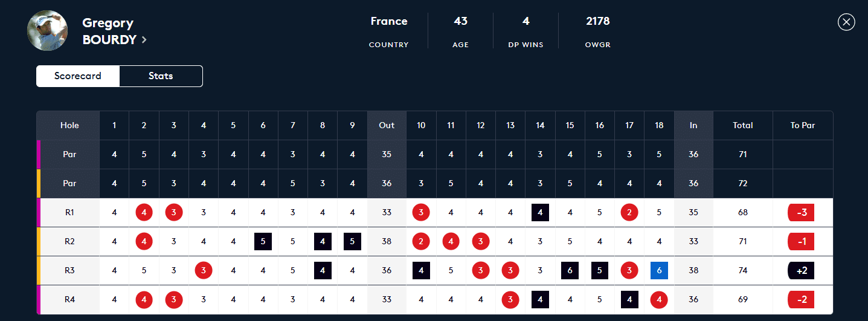The image size is (868, 321).
Task: Click R3 hole 15 bogey square
Action: (570, 271)
